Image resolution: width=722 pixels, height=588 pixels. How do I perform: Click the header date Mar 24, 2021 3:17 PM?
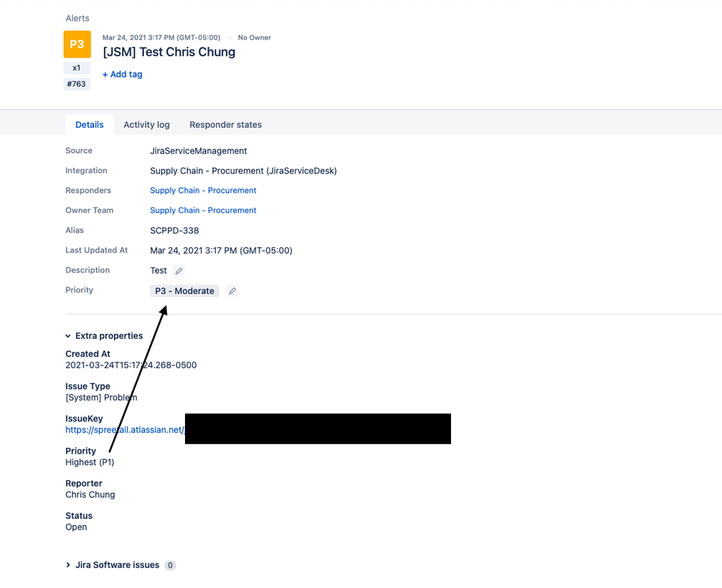pyautogui.click(x=161, y=38)
